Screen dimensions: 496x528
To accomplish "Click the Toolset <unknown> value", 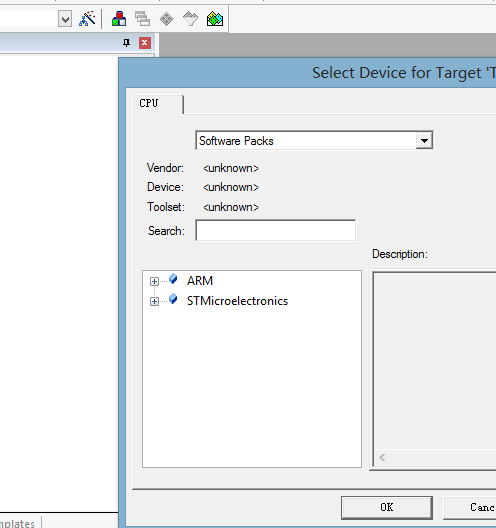I will (x=231, y=207).
